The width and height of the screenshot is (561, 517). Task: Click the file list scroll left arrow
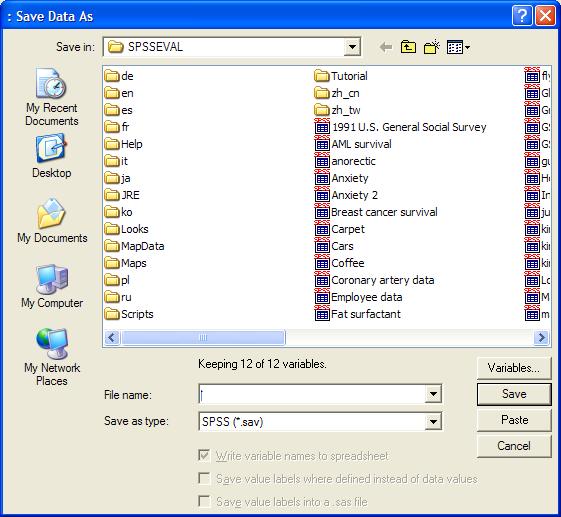pos(112,337)
